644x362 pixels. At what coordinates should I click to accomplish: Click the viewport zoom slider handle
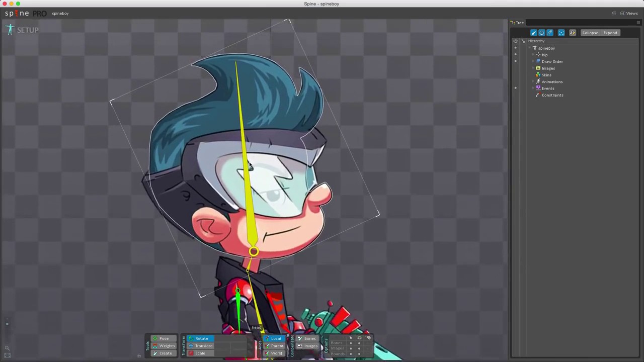7,324
